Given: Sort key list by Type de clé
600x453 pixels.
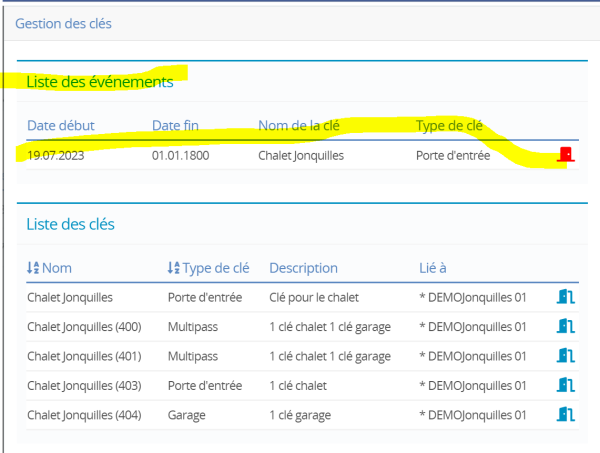Looking at the screenshot, I should (216, 268).
